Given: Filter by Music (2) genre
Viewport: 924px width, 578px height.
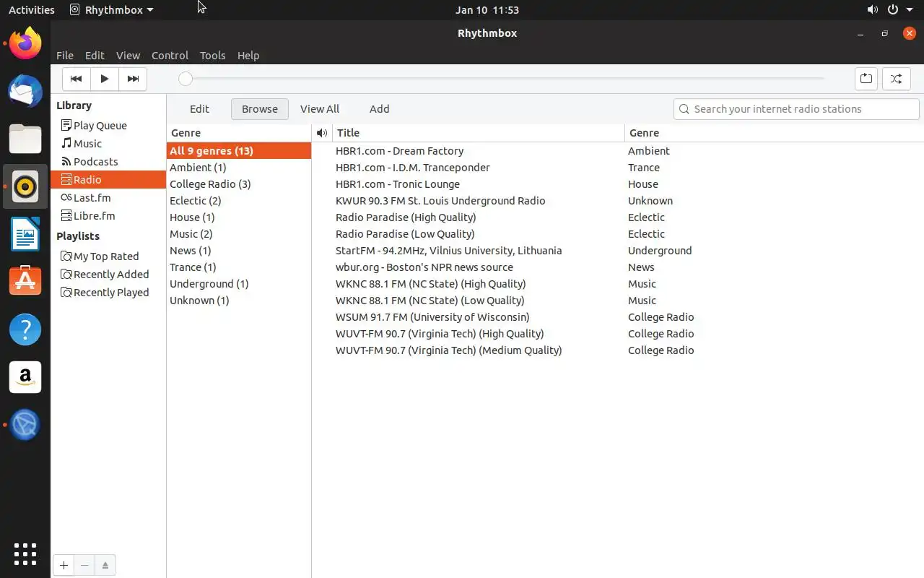Looking at the screenshot, I should 239,233.
